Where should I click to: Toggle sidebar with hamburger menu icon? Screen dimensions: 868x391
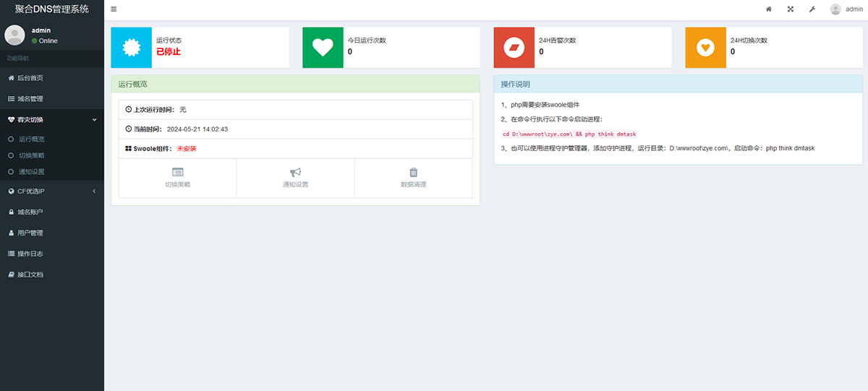[x=114, y=9]
